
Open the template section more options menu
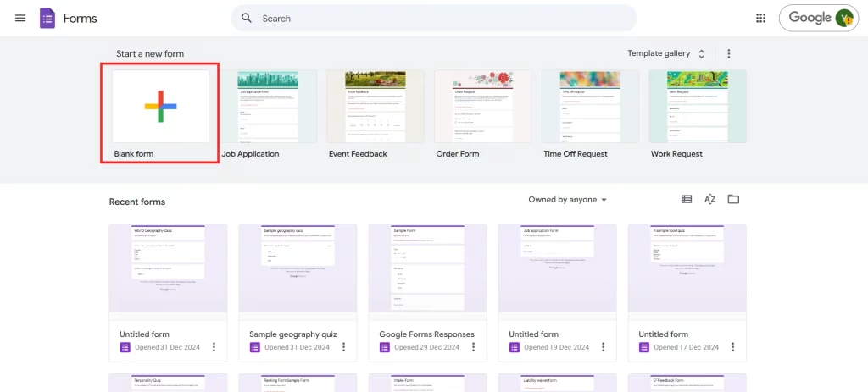(x=728, y=53)
